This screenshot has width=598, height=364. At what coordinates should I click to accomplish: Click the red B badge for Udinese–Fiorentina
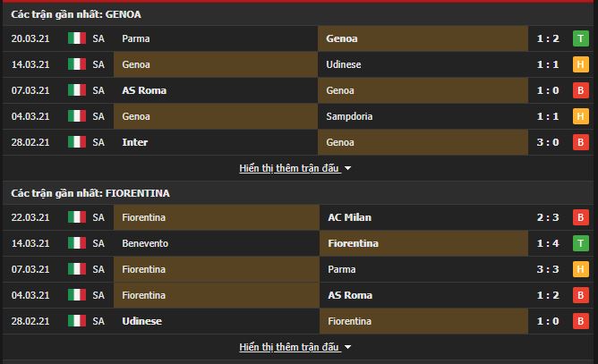[x=580, y=321]
